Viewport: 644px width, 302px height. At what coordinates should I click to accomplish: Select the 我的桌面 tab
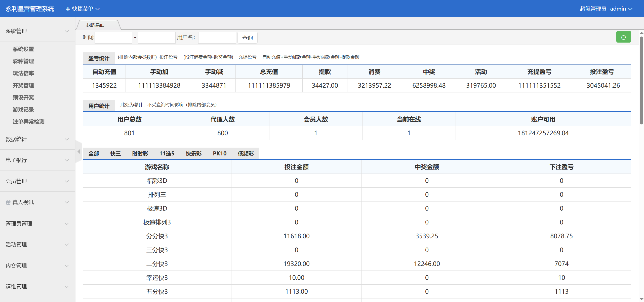96,25
